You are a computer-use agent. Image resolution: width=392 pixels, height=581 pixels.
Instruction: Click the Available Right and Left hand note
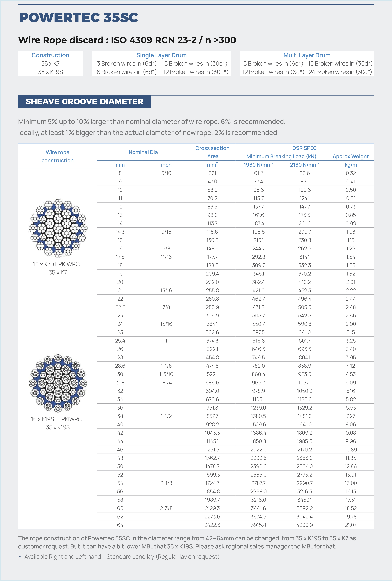click(x=122, y=557)
